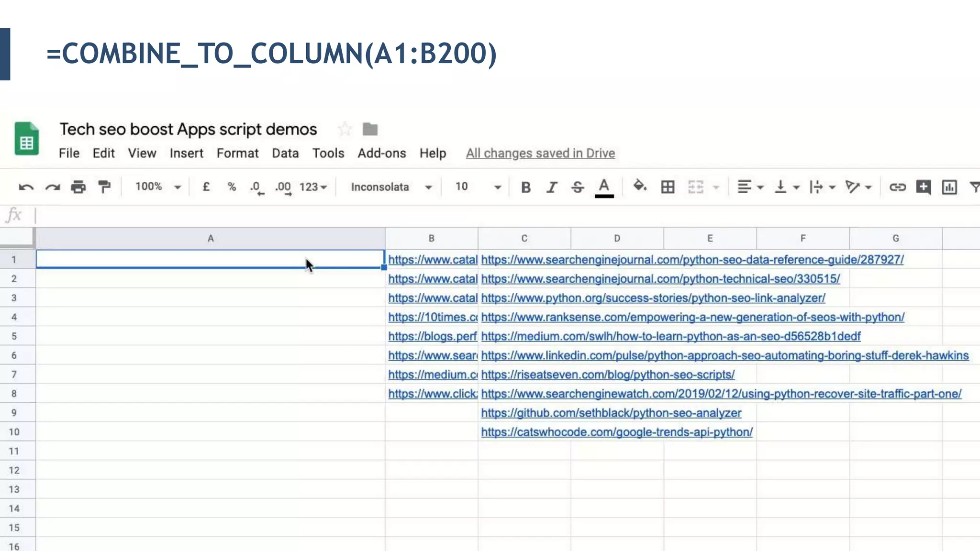Screen dimensions: 980x551
Task: Open the View menu
Action: 142,153
